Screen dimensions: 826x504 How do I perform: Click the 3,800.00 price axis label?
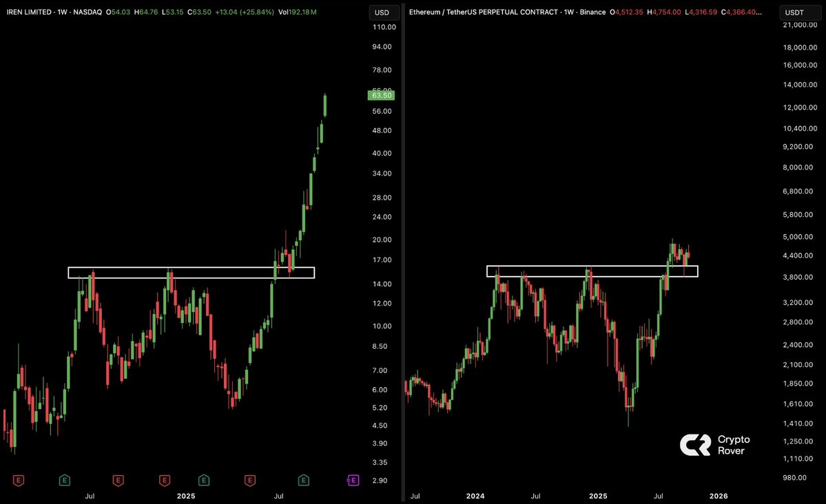coord(798,277)
